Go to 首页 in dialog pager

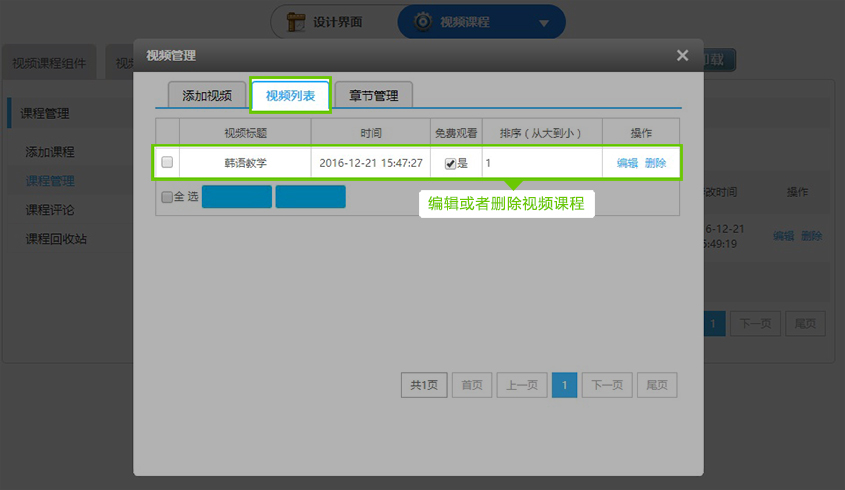click(472, 385)
